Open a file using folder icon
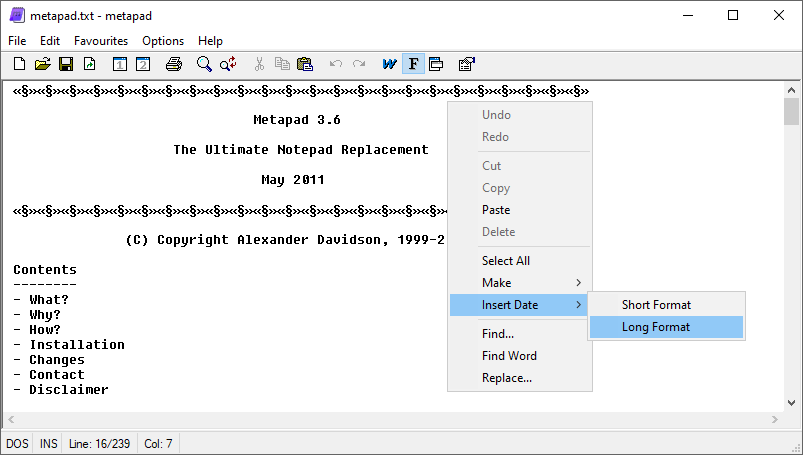Screen dimensions: 803x455 point(43,64)
